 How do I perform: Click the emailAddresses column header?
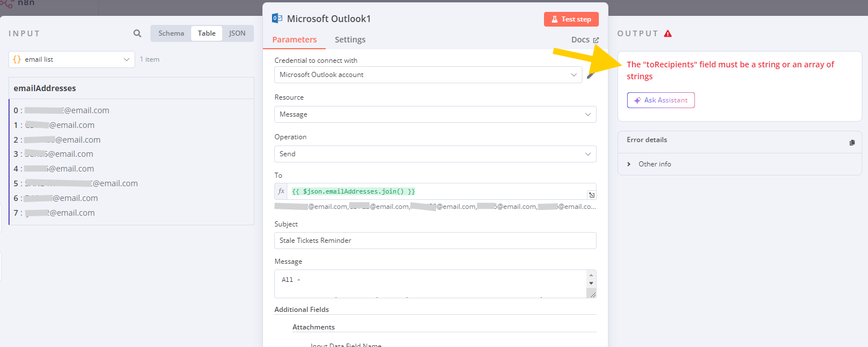coord(131,88)
